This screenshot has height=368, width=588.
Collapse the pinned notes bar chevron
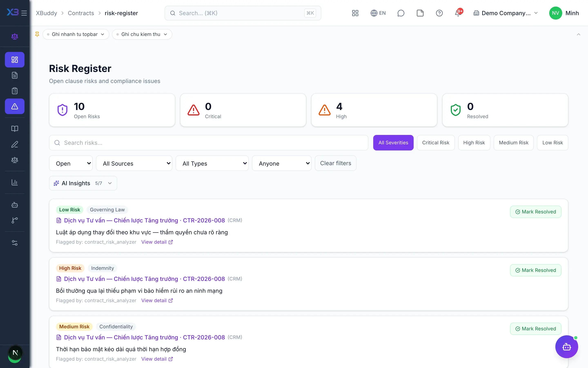(x=578, y=34)
